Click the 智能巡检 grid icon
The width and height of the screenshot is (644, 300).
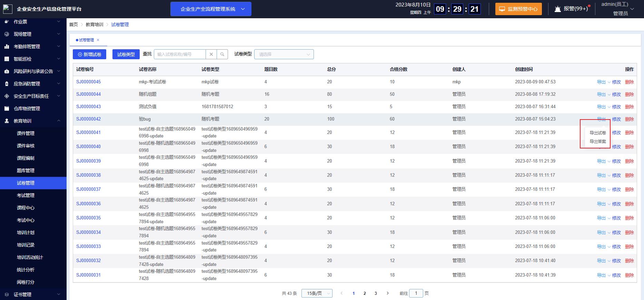click(x=7, y=59)
